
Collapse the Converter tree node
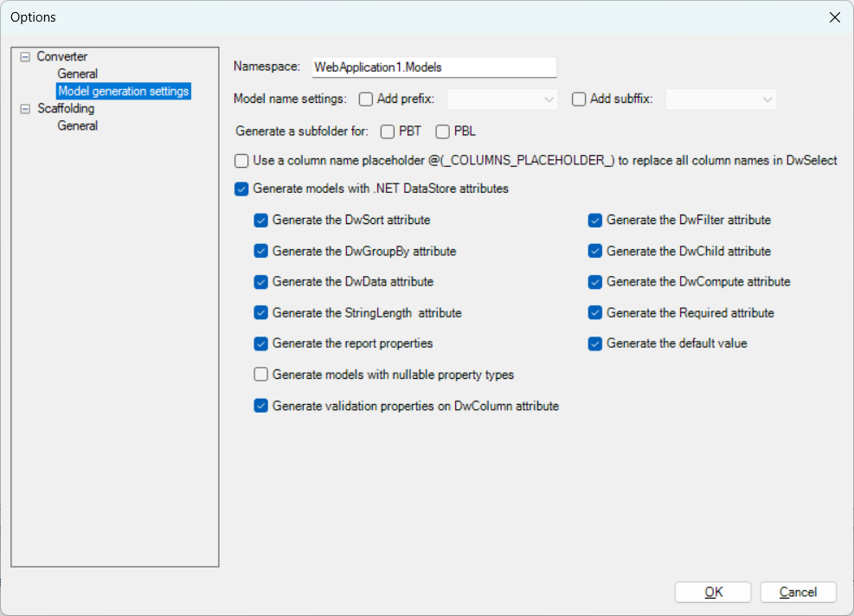(x=24, y=57)
